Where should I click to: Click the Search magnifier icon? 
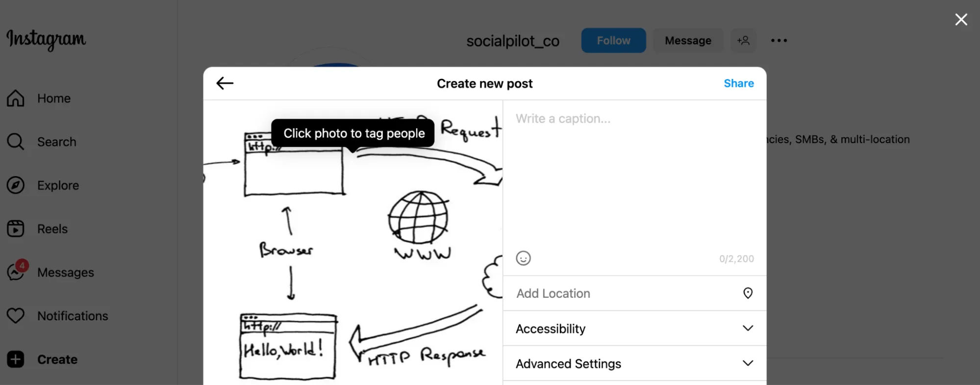(x=16, y=142)
